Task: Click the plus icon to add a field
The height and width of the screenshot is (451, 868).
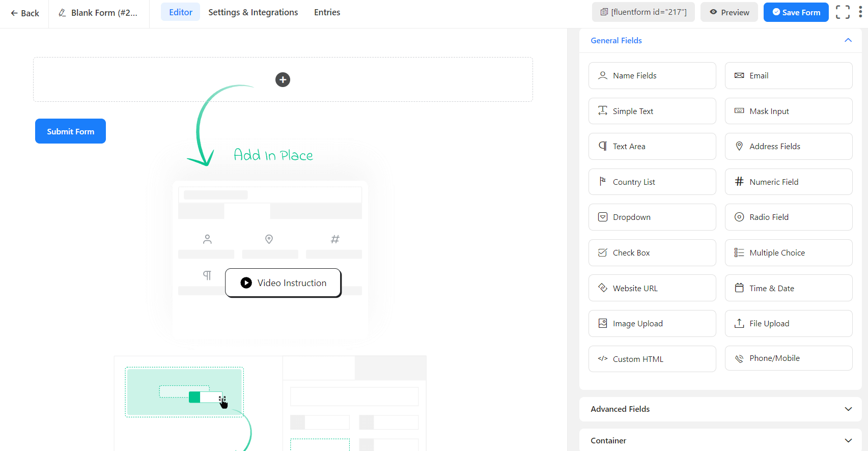Action: 283,79
